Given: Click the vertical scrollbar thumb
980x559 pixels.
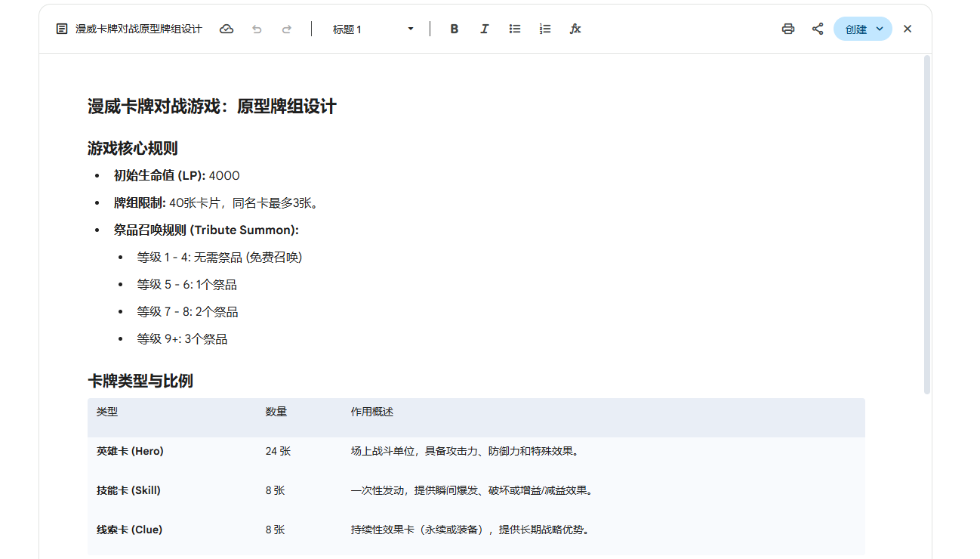Looking at the screenshot, I should (x=927, y=224).
